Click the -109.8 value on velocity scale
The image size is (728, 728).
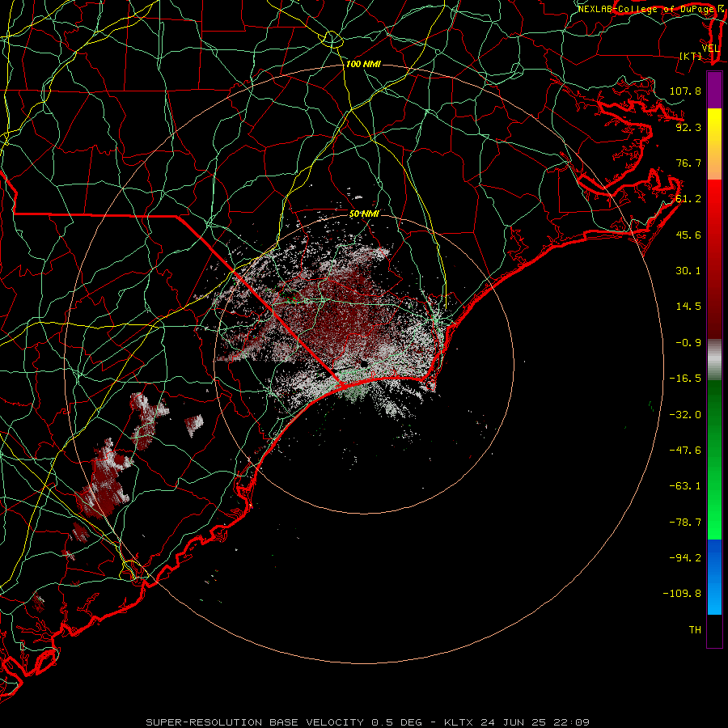pos(682,594)
